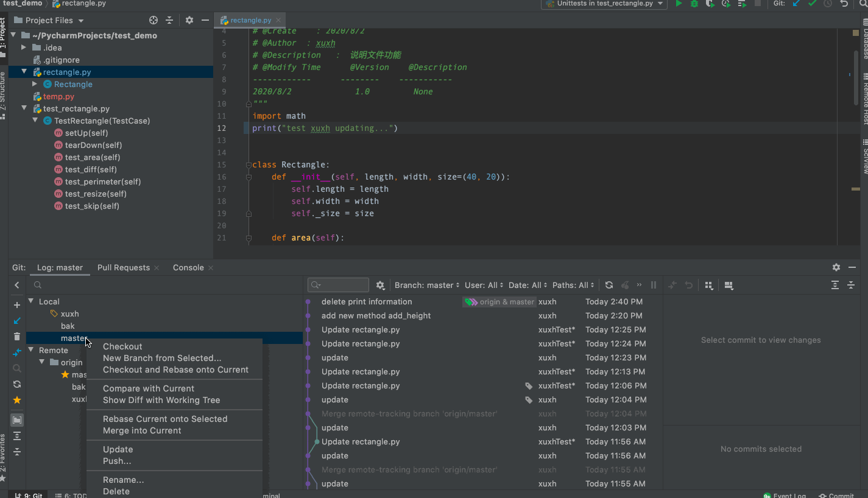Select the local bak branch
868x498 pixels.
coord(68,326)
